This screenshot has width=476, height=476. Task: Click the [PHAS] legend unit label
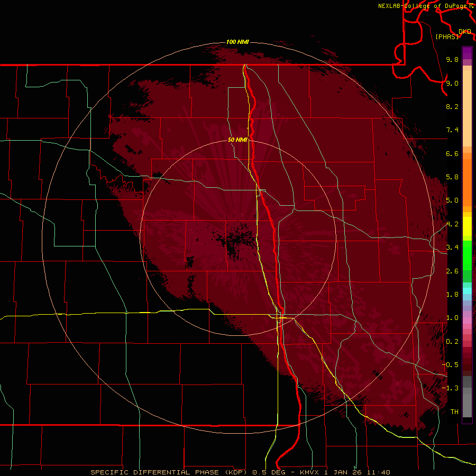447,36
